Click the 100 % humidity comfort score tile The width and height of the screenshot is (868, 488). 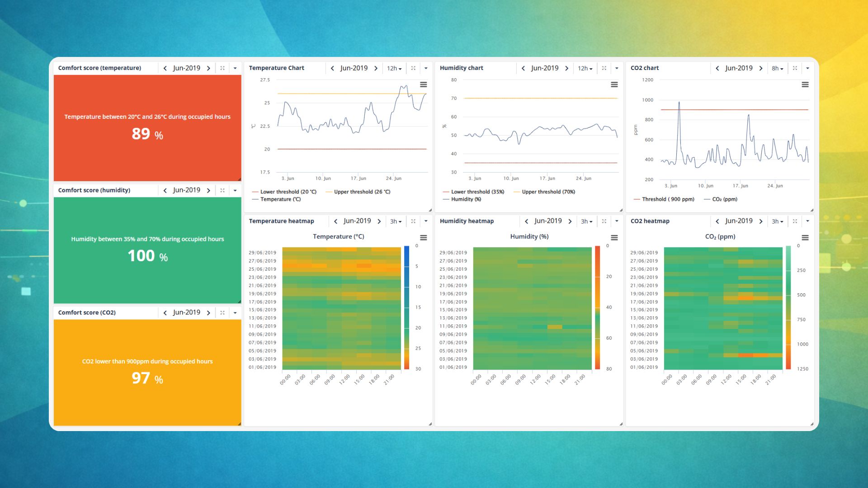[x=147, y=250]
